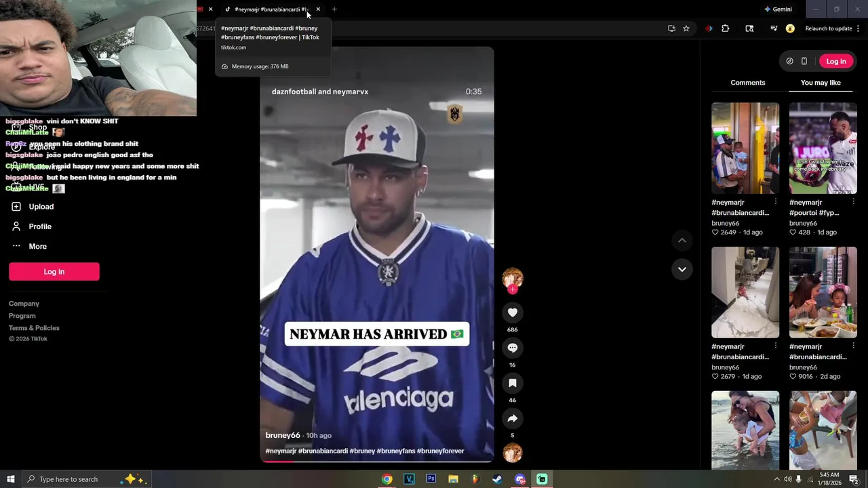868x488 pixels.
Task: Open the spinning sound disc avatar
Action: coord(513,453)
